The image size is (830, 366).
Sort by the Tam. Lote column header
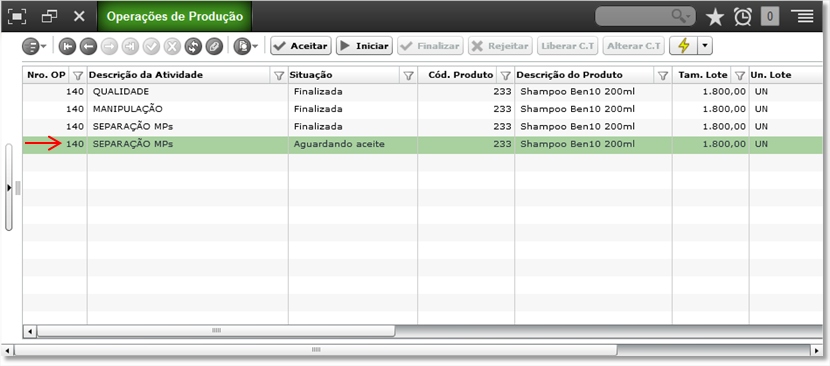[703, 75]
